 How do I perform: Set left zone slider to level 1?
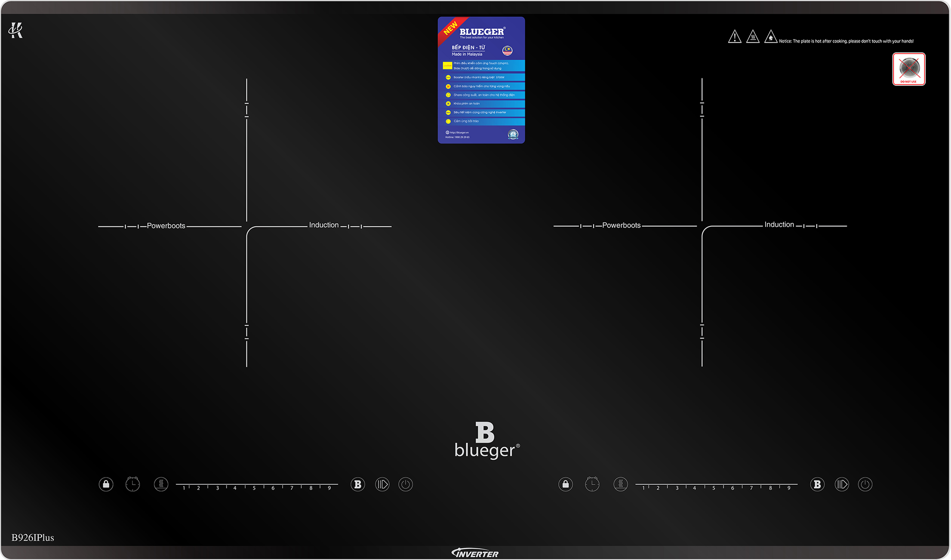coord(184,488)
